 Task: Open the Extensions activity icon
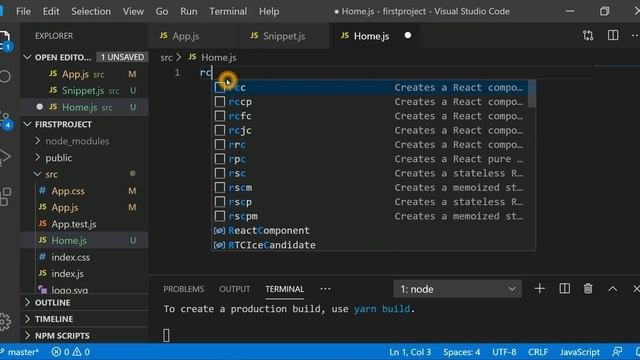coord(5,197)
